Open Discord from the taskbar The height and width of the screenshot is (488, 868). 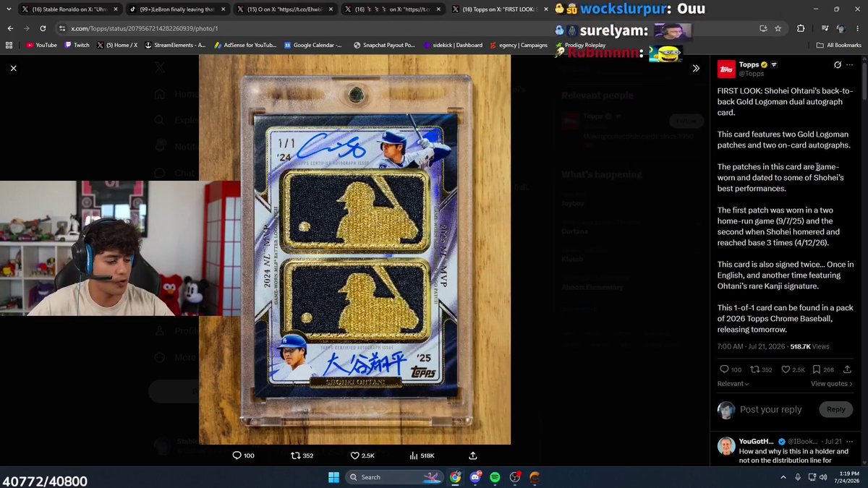(475, 477)
